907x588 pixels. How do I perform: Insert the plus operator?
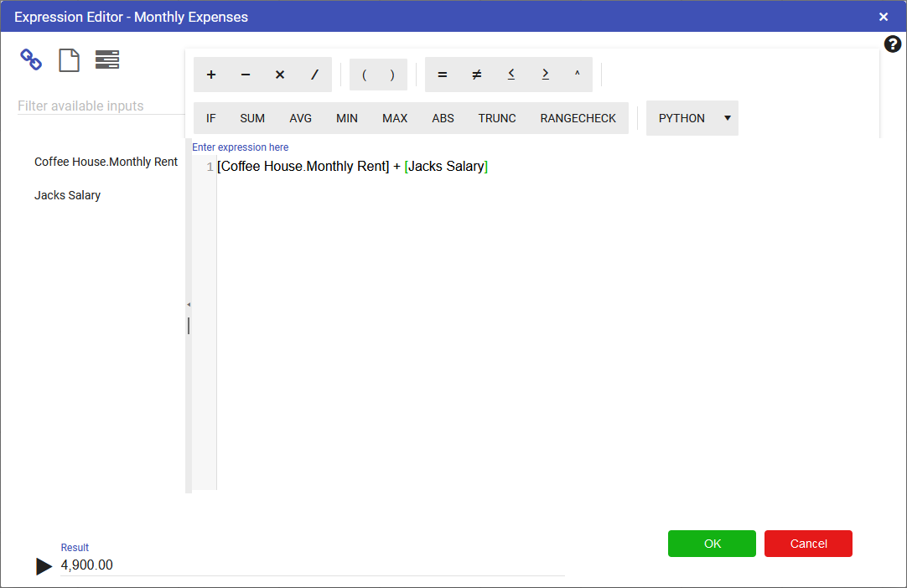click(211, 75)
